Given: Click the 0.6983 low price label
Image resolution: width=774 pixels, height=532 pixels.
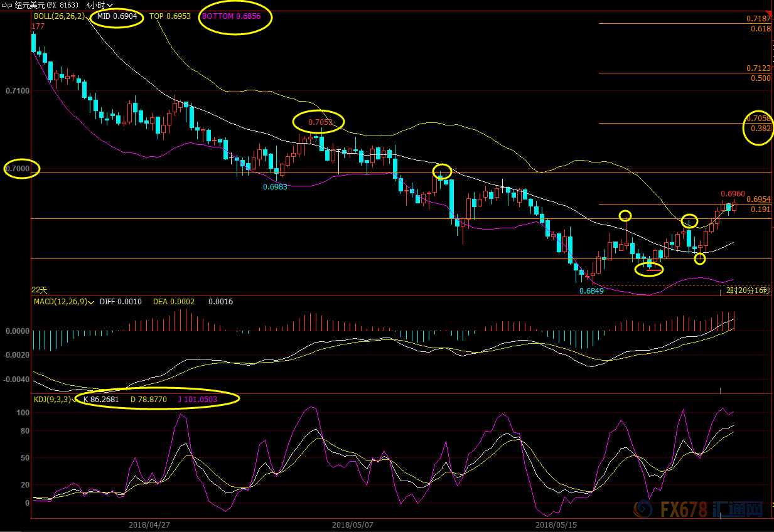Looking at the screenshot, I should 276,187.
